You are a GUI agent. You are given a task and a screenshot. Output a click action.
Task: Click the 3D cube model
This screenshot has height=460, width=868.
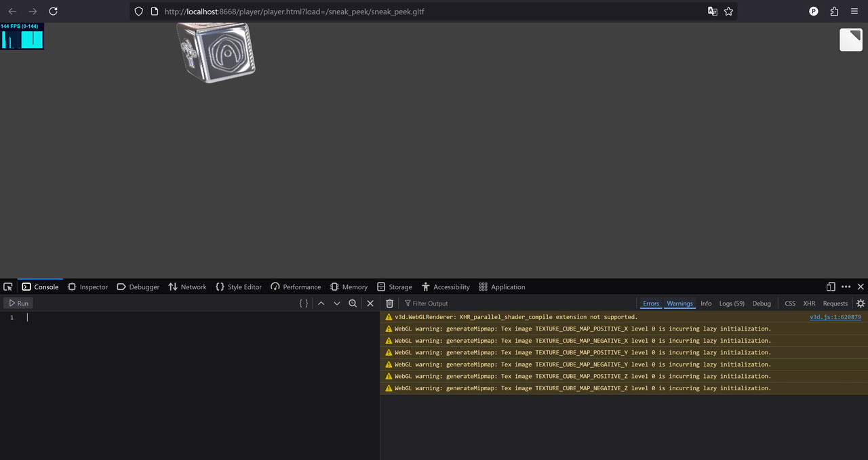(216, 52)
